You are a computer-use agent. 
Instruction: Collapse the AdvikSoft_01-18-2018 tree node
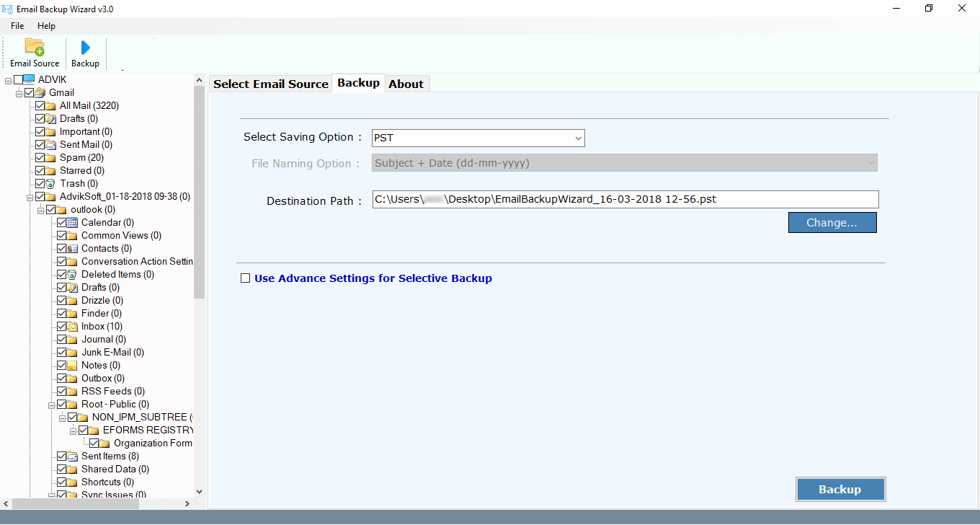coord(30,196)
